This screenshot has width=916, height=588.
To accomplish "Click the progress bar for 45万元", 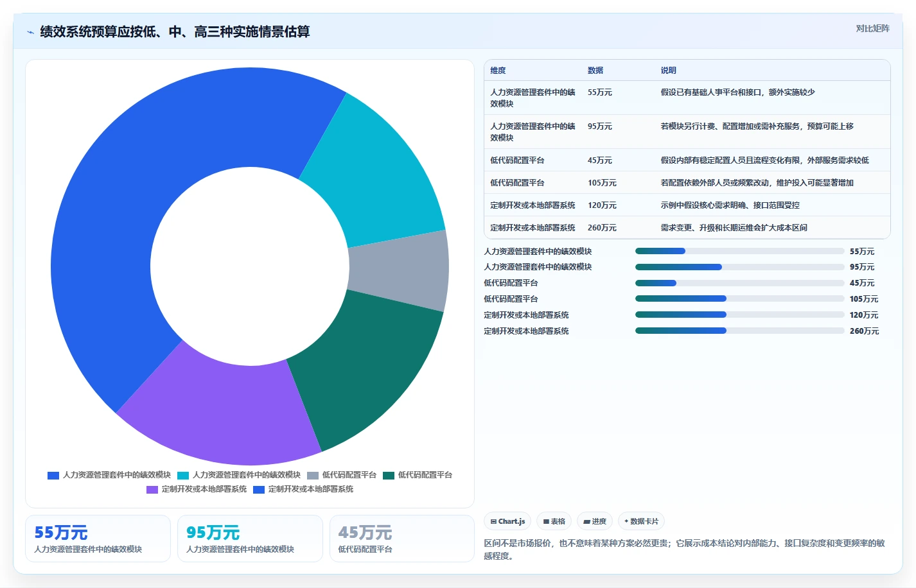I will [x=739, y=283].
